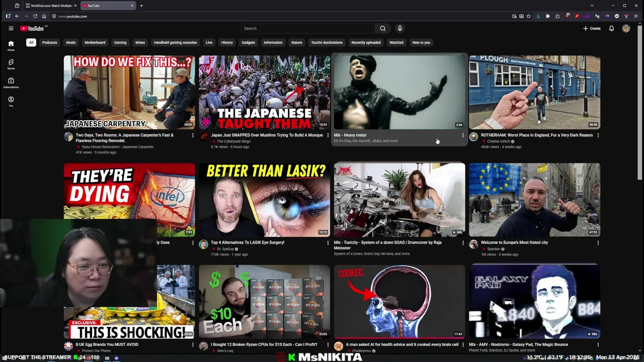Go back with the browser back arrow
The image size is (644, 362).
pyautogui.click(x=17, y=16)
